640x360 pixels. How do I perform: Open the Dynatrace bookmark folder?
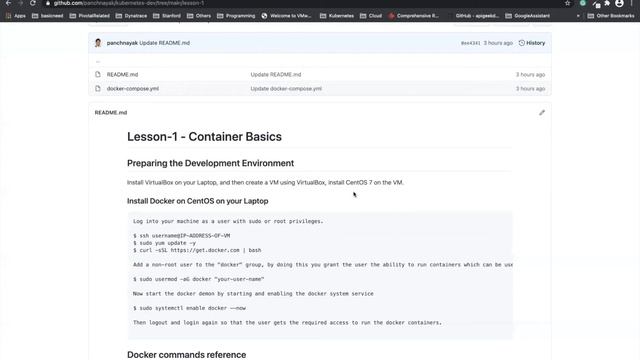coord(131,16)
